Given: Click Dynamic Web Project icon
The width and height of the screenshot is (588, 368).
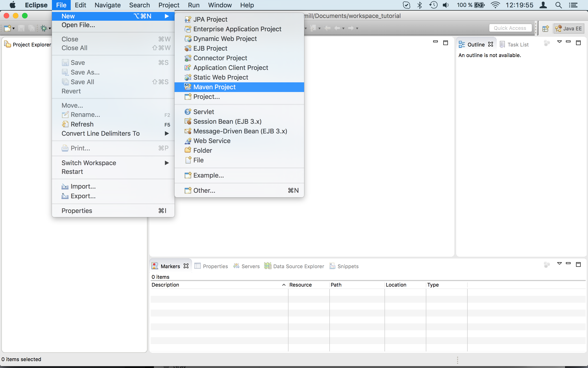Looking at the screenshot, I should (188, 39).
